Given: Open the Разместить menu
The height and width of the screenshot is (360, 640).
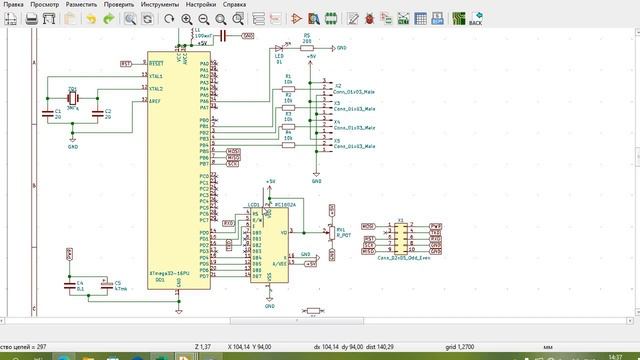Looking at the screenshot, I should pyautogui.click(x=81, y=4).
